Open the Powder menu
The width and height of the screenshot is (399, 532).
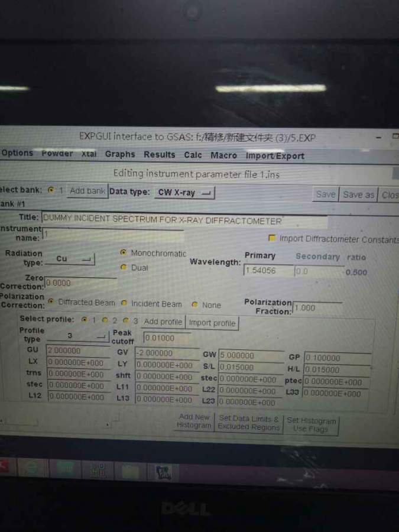(x=57, y=153)
